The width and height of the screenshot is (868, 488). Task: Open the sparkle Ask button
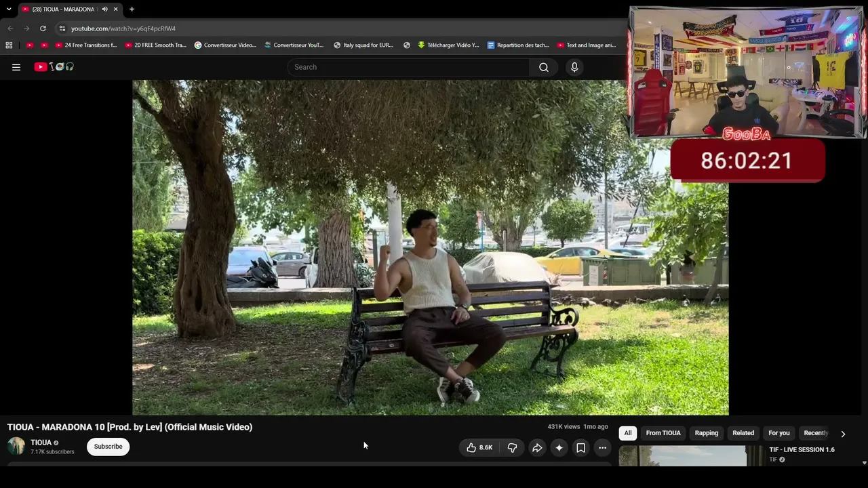click(559, 447)
